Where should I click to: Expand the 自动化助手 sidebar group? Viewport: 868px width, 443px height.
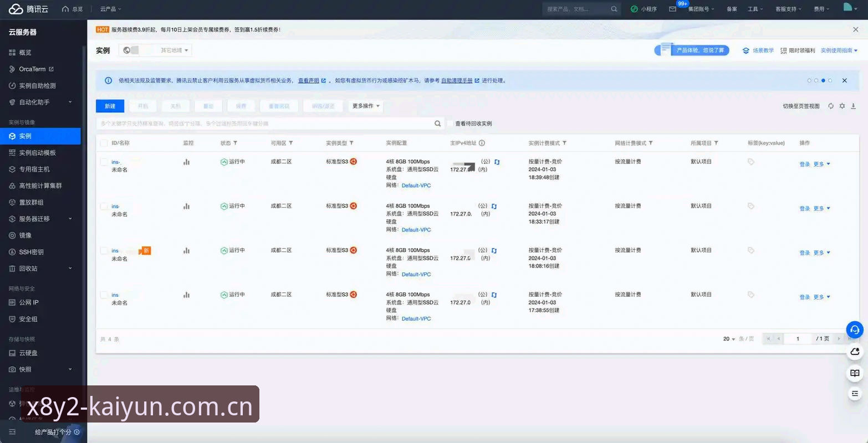(40, 102)
